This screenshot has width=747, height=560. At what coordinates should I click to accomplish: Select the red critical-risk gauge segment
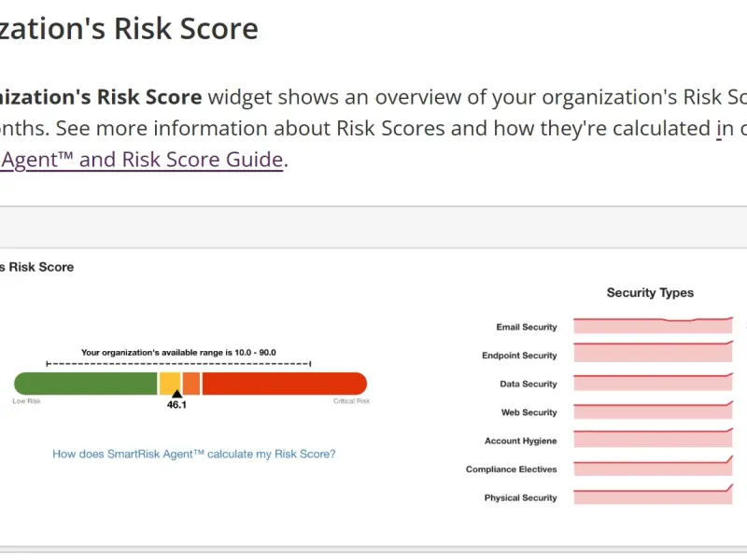[x=284, y=383]
